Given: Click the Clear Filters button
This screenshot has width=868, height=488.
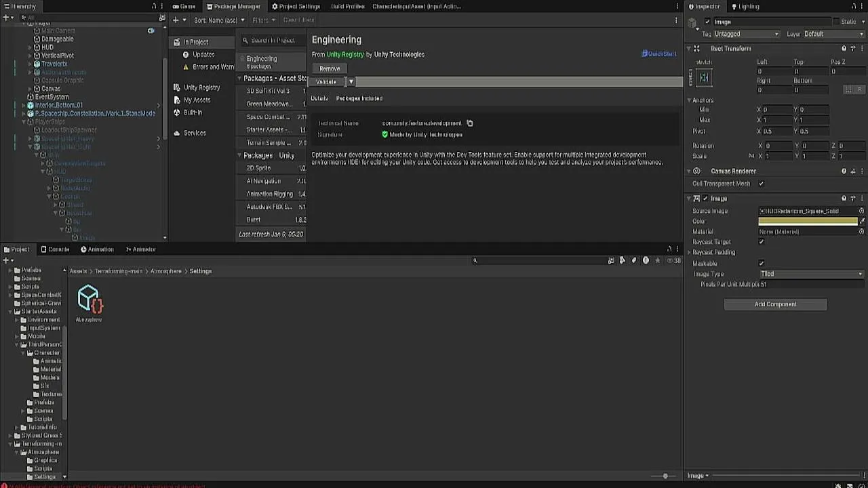Looking at the screenshot, I should click(x=298, y=20).
